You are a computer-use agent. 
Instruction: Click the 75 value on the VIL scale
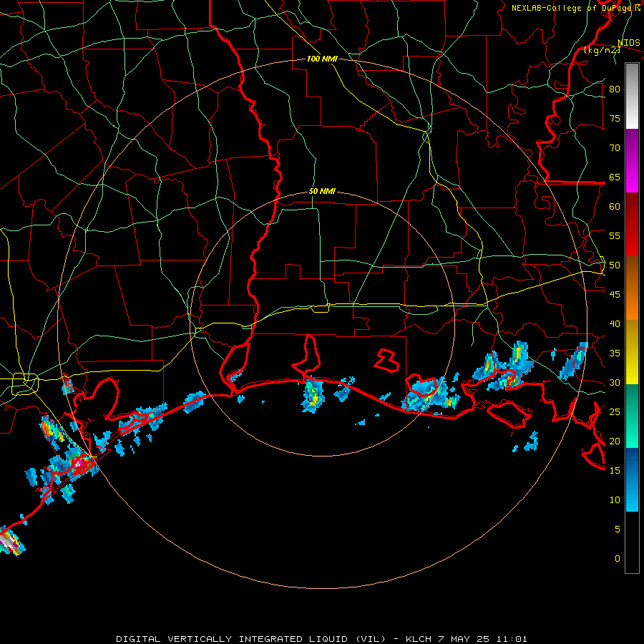coord(615,118)
